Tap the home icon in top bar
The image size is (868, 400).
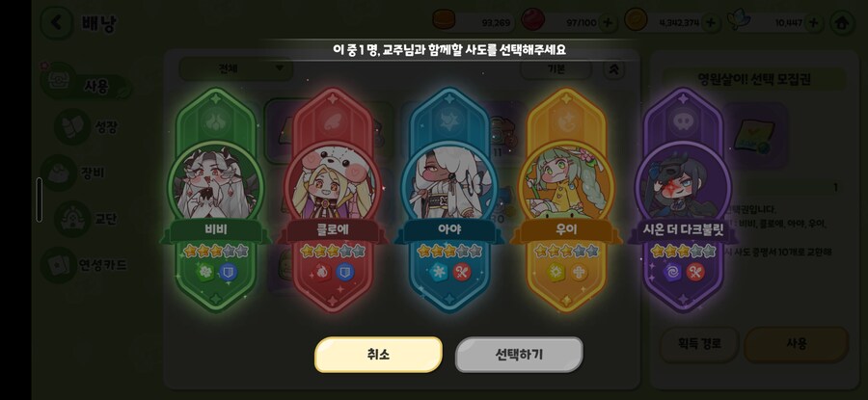(x=842, y=23)
